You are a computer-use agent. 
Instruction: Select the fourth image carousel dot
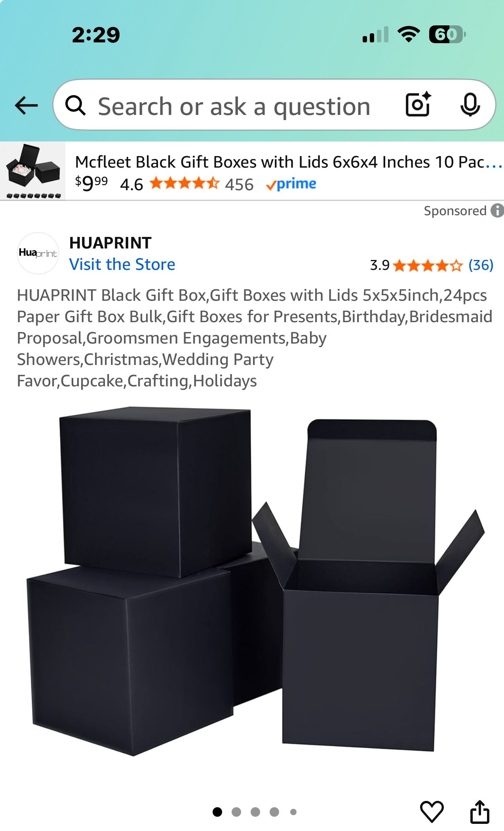pos(274,812)
